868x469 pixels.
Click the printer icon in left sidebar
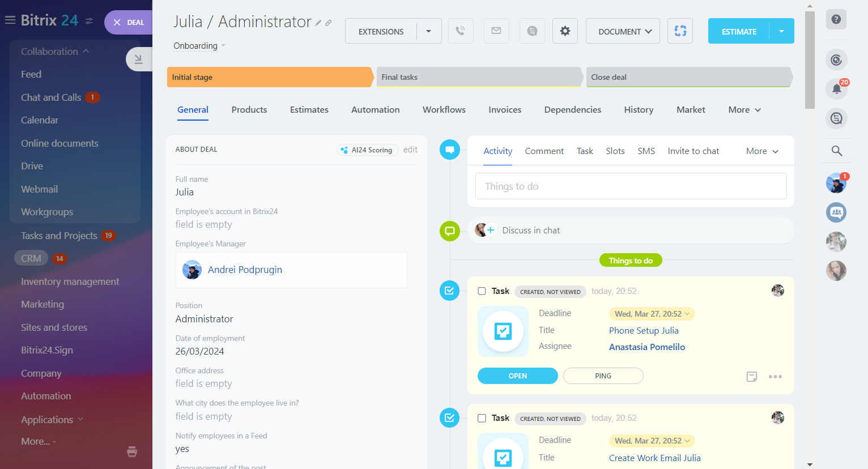click(132, 451)
